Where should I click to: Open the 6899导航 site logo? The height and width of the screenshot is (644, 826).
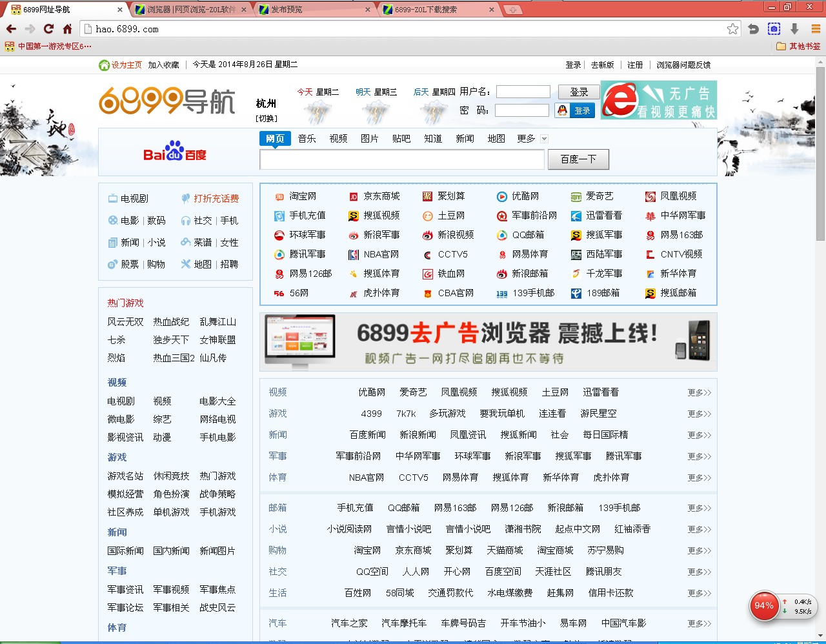[167, 101]
